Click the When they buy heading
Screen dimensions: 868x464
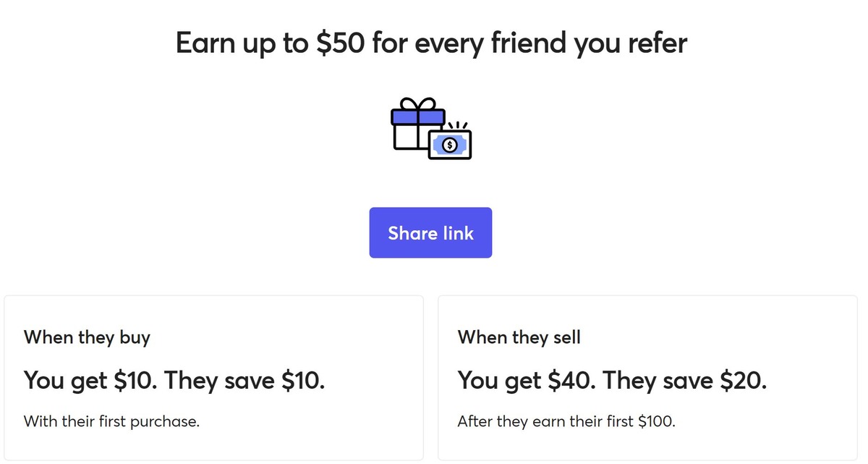point(87,337)
